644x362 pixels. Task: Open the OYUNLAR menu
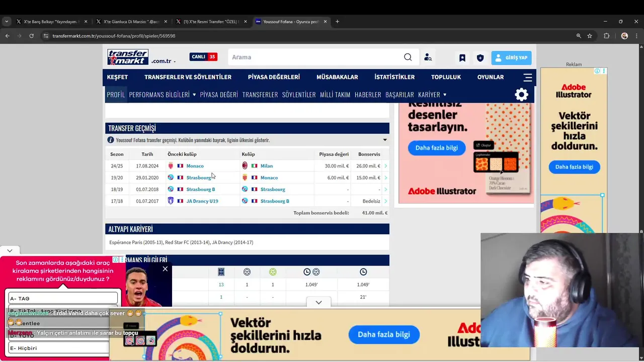(x=491, y=77)
